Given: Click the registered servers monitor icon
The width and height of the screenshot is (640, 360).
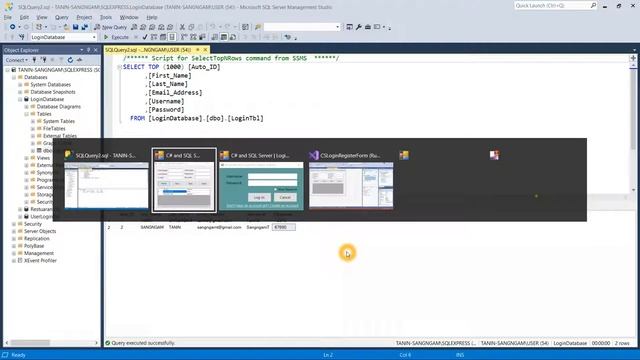Looking at the screenshot, I should [x=349, y=27].
